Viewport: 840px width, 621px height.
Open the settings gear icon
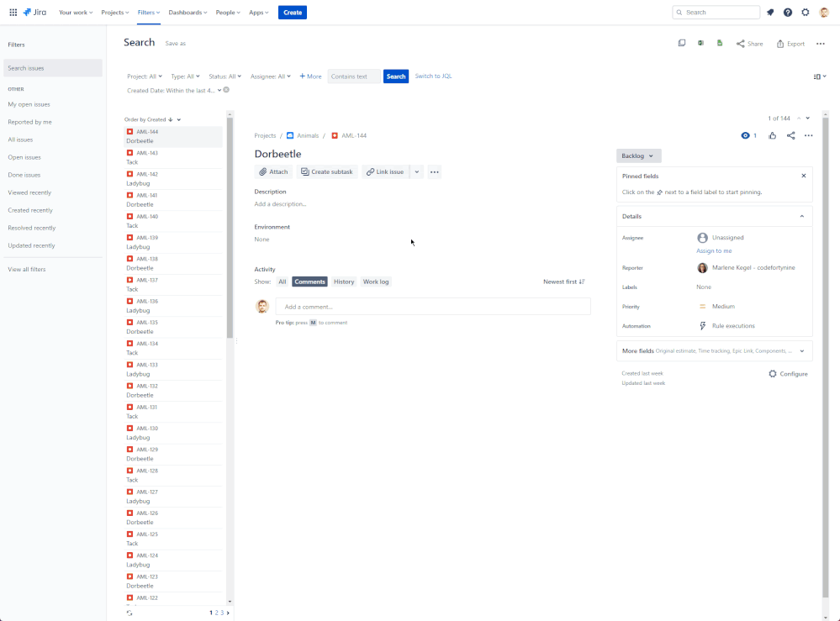click(x=806, y=13)
